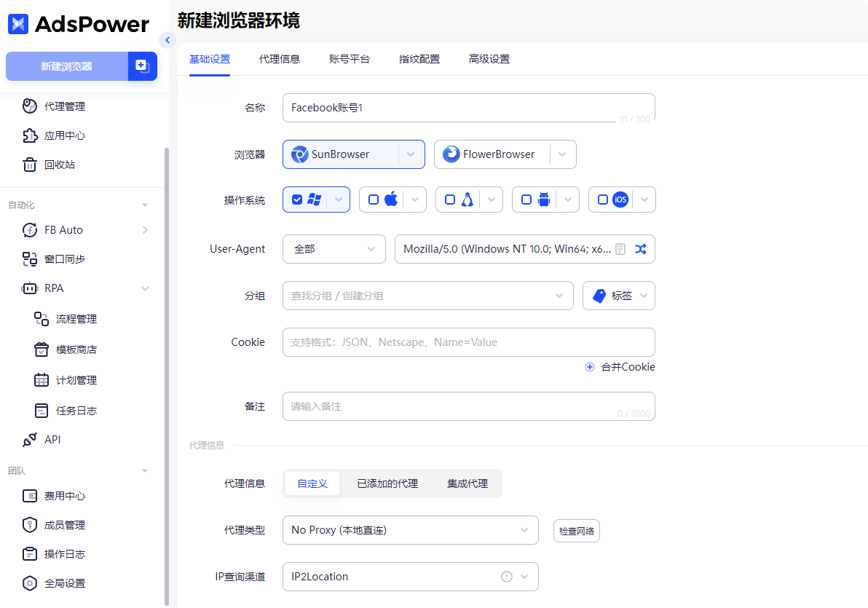Collapse the sidebar with the chevron arrow
The height and width of the screenshot is (608, 868).
(x=167, y=40)
